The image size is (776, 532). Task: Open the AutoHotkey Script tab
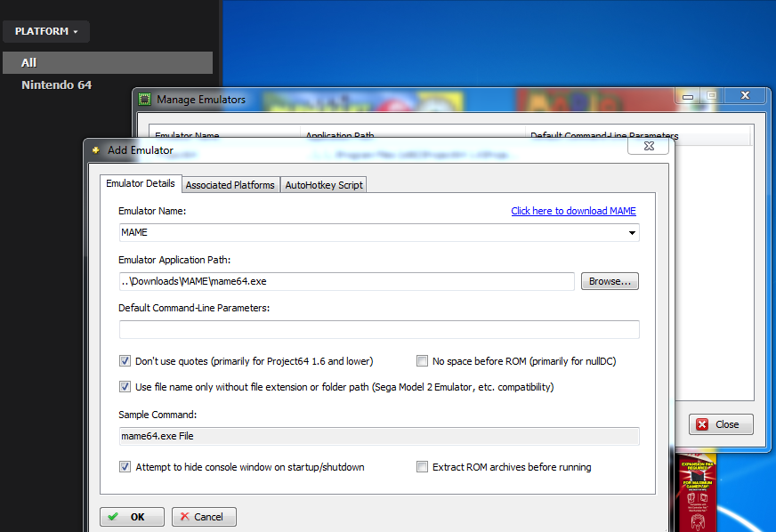[324, 185]
